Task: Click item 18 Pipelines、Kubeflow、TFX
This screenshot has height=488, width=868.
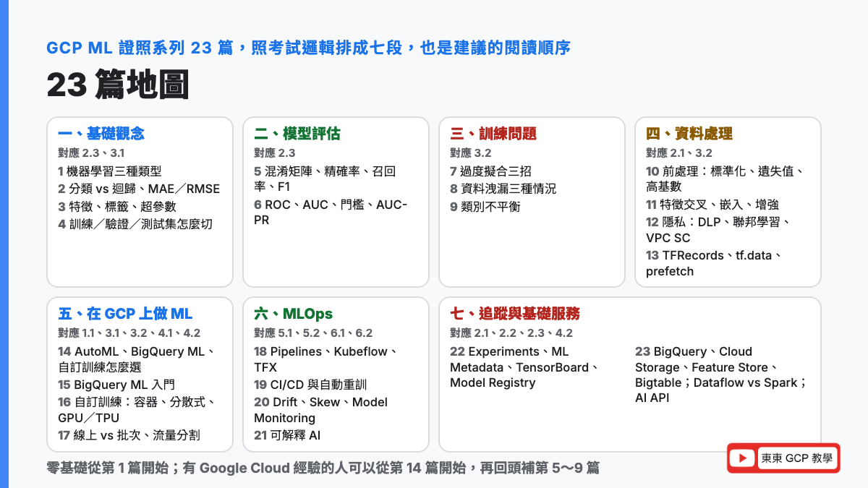Action: point(325,359)
